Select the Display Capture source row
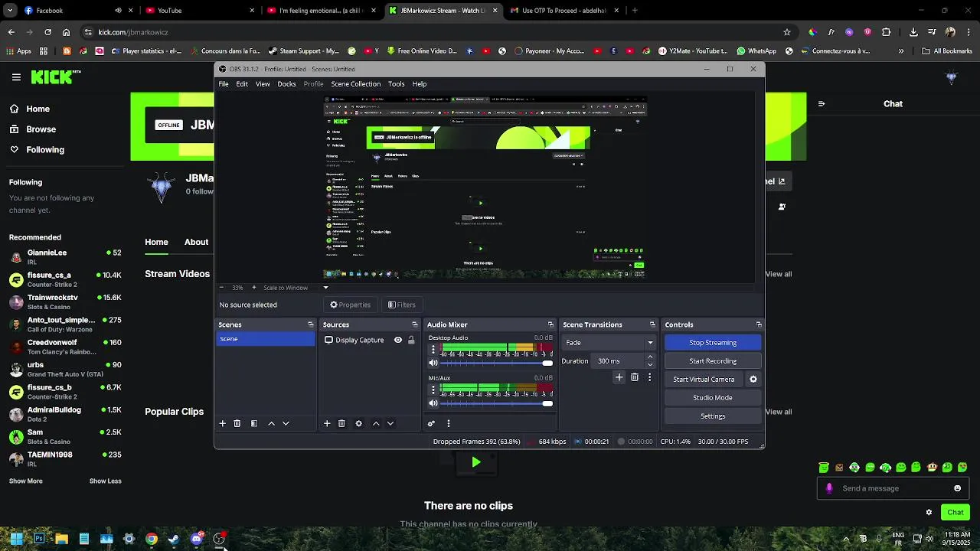Viewport: 980px width, 551px height. pyautogui.click(x=369, y=340)
